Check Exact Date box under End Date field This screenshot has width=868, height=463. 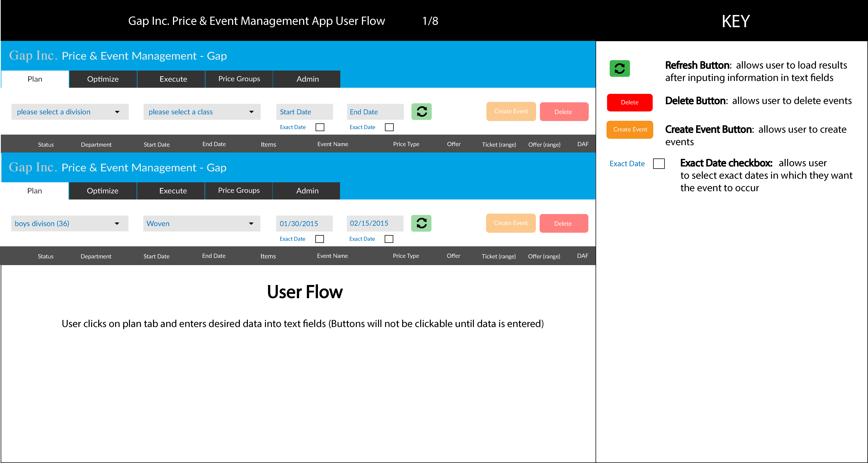pos(389,127)
